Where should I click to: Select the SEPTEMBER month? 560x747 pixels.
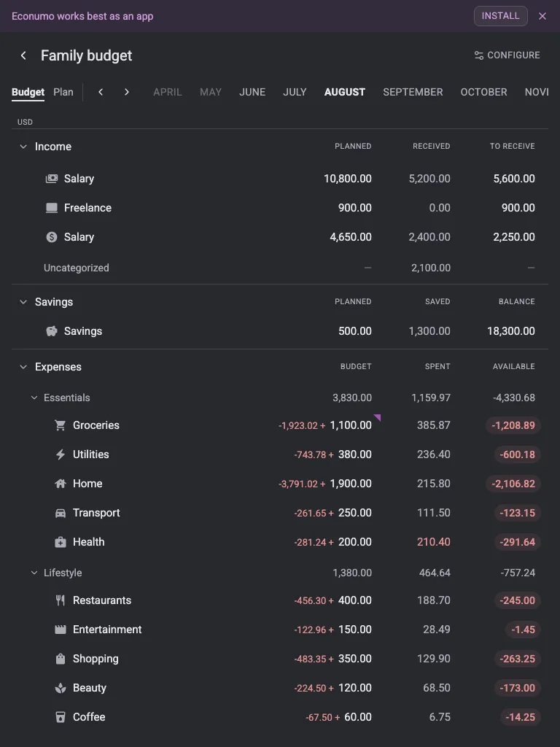(x=413, y=92)
